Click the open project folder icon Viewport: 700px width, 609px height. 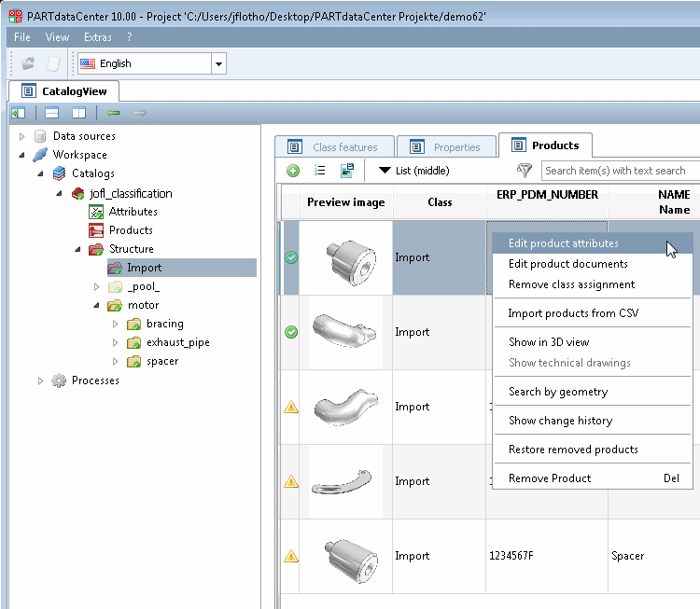[28, 63]
